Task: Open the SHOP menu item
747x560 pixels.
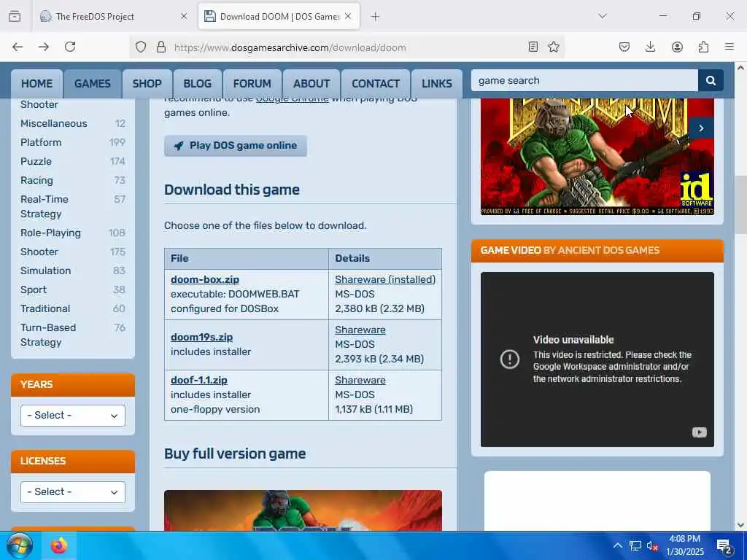Action: 147,84
